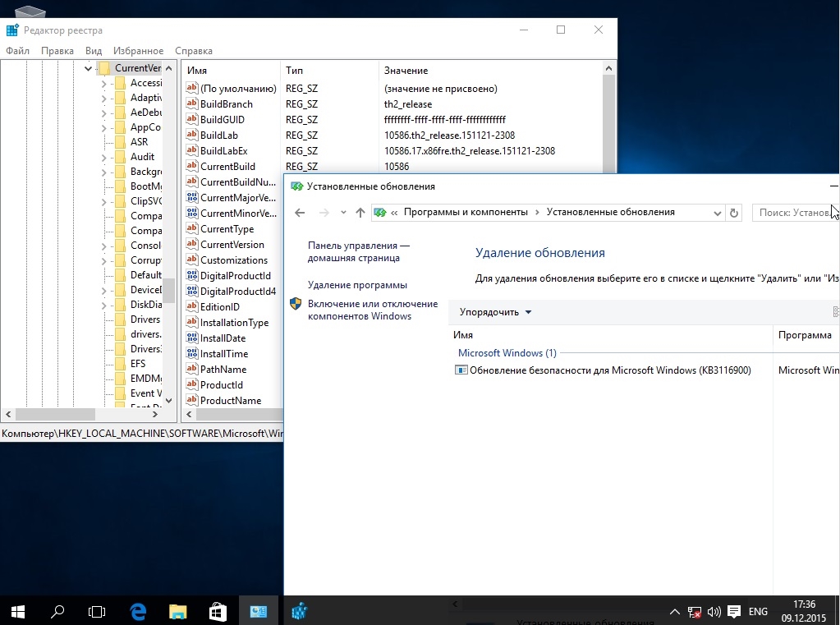Viewport: 840px width, 625px height.
Task: Open the network status tray icon
Action: tap(695, 612)
